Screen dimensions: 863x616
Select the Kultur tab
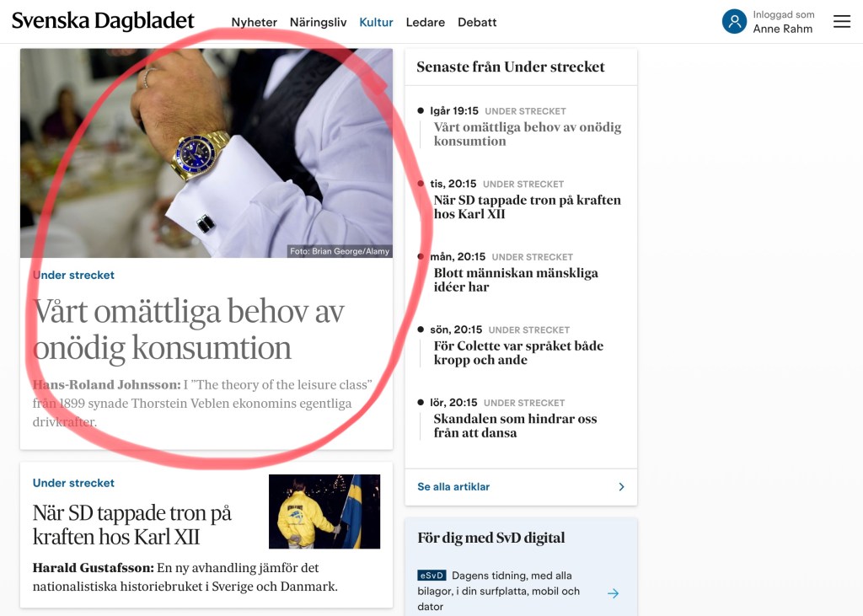pos(376,22)
